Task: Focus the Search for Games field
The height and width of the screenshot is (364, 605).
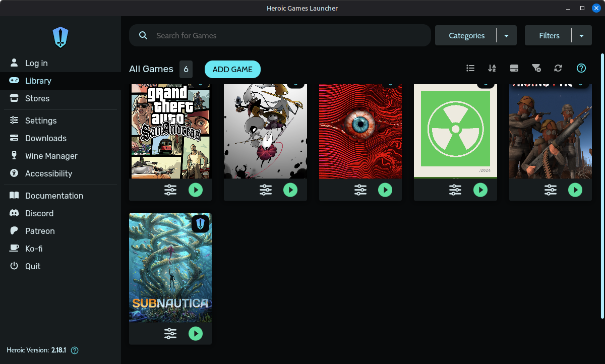Action: tap(280, 35)
